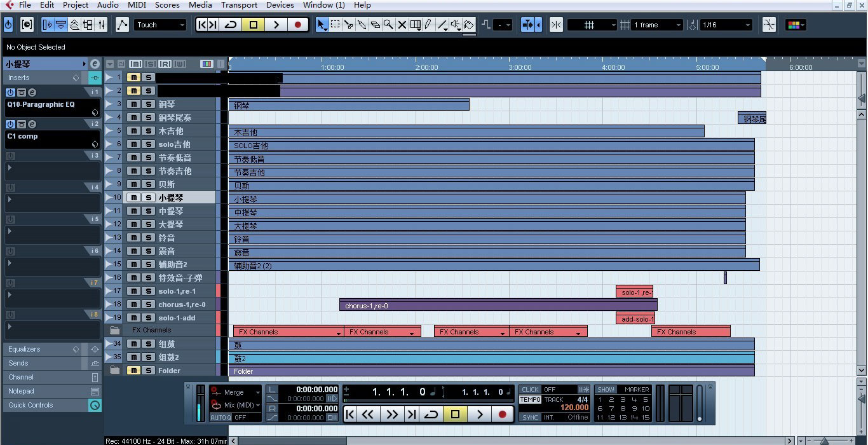Open the 1/16 quantize dropdown
The width and height of the screenshot is (868, 445).
coord(726,25)
